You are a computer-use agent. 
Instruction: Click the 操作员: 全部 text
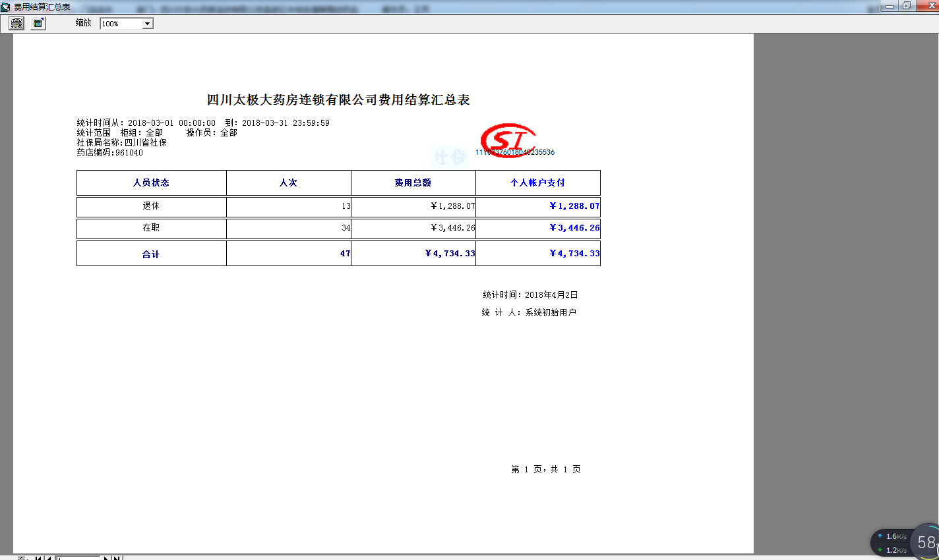click(212, 133)
